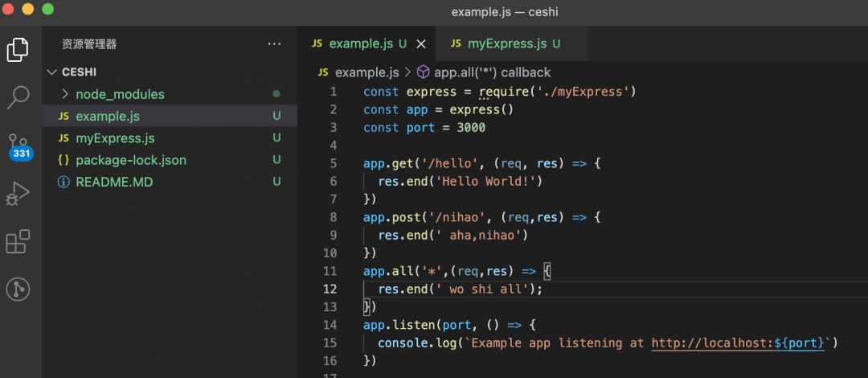Click JS file icon beside example.js in explorer
Image resolution: width=868 pixels, height=378 pixels.
click(x=63, y=116)
